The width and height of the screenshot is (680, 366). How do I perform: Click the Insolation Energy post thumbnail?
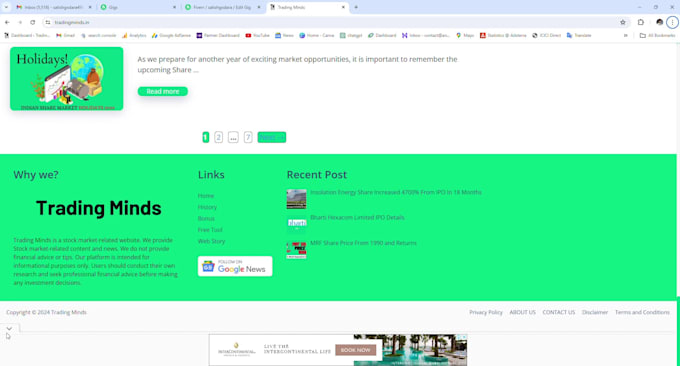pyautogui.click(x=296, y=199)
